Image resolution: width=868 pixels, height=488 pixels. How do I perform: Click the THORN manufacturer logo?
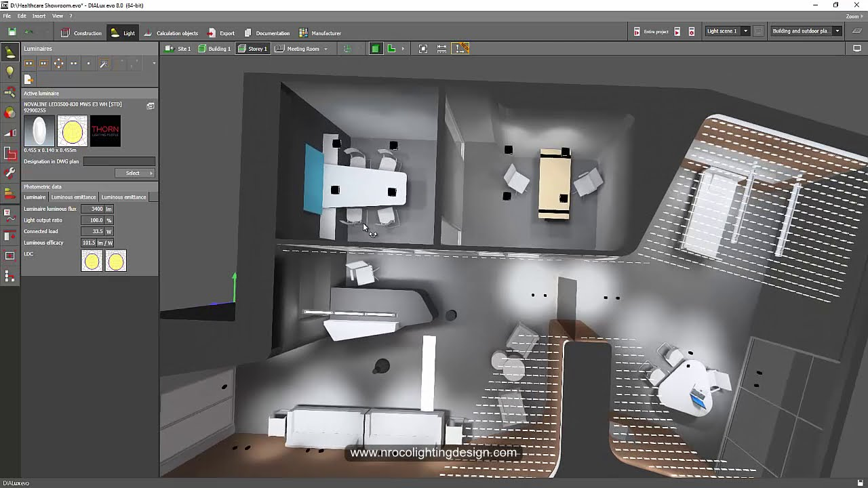coord(105,131)
